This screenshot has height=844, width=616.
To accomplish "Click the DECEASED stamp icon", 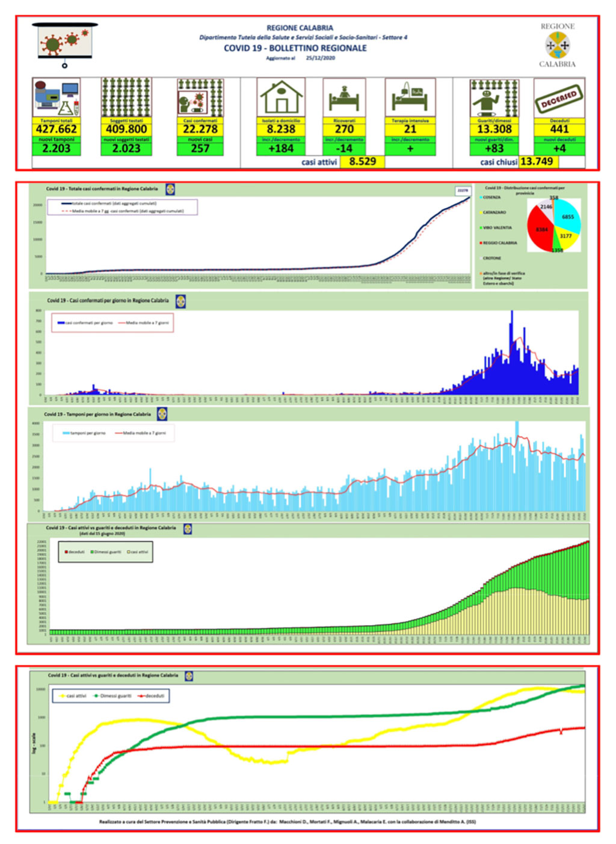I will click(559, 99).
